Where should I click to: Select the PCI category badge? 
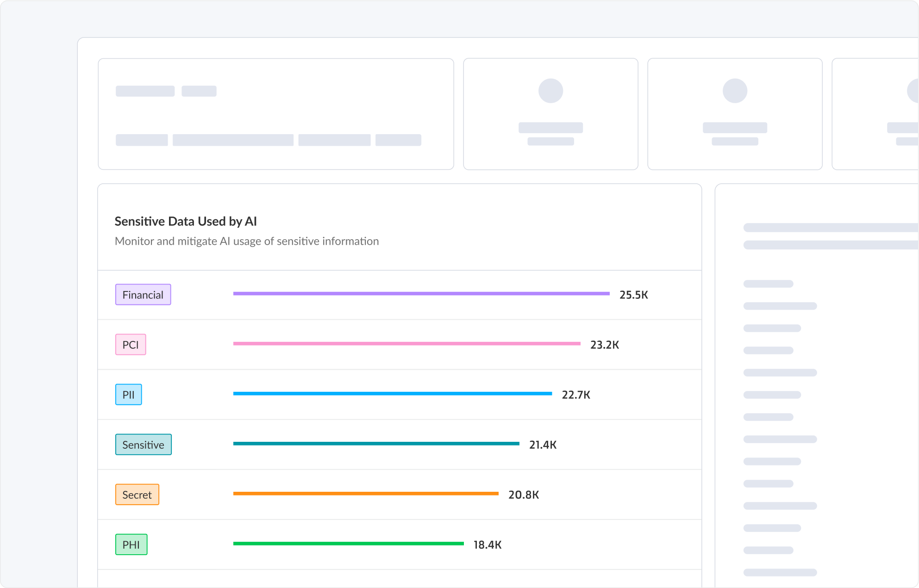(131, 345)
